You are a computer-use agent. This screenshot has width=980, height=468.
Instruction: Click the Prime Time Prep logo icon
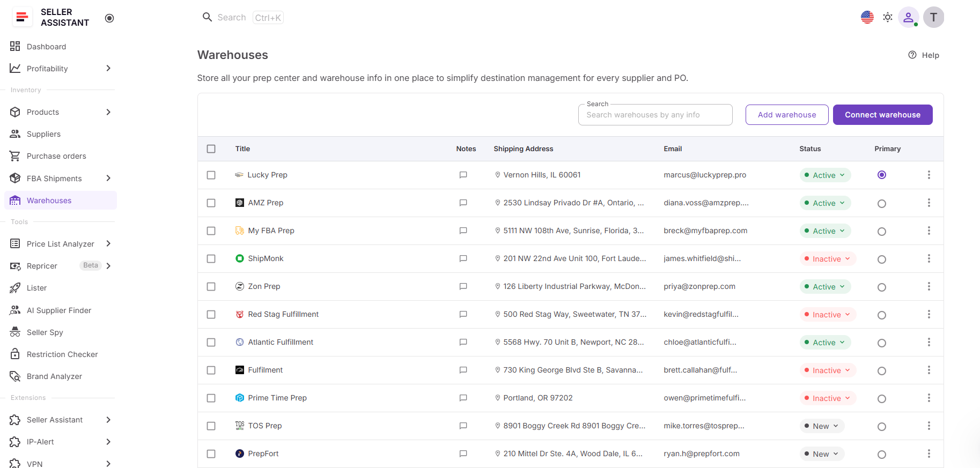(x=240, y=398)
